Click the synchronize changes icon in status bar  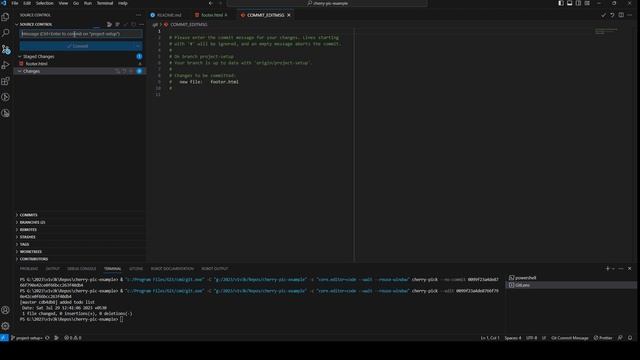[47, 338]
